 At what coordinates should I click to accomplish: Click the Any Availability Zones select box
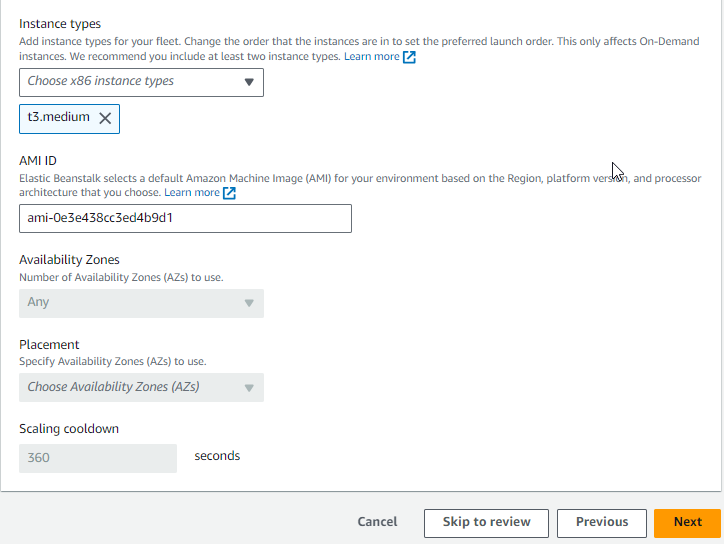(141, 303)
